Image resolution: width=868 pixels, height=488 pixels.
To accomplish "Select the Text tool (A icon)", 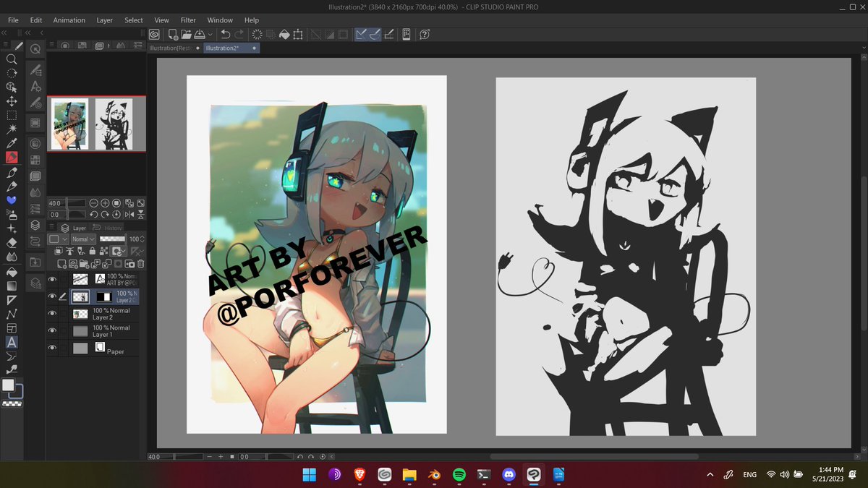I will click(12, 342).
